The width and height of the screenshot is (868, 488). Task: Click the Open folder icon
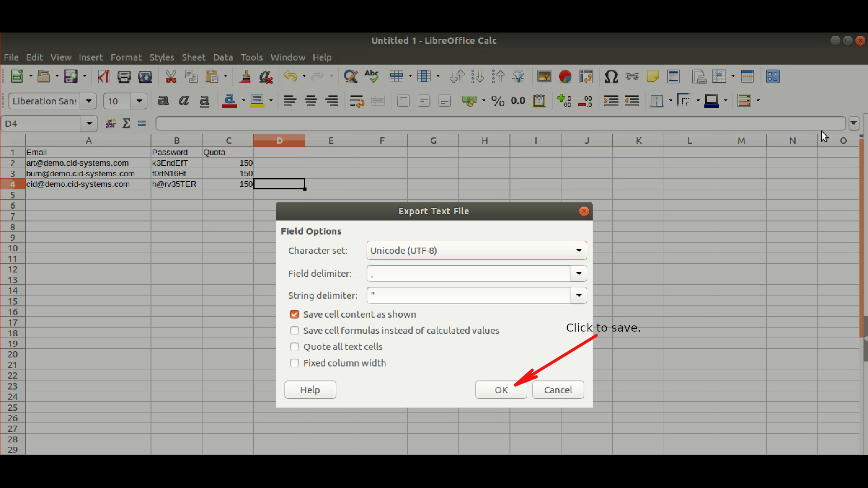44,76
